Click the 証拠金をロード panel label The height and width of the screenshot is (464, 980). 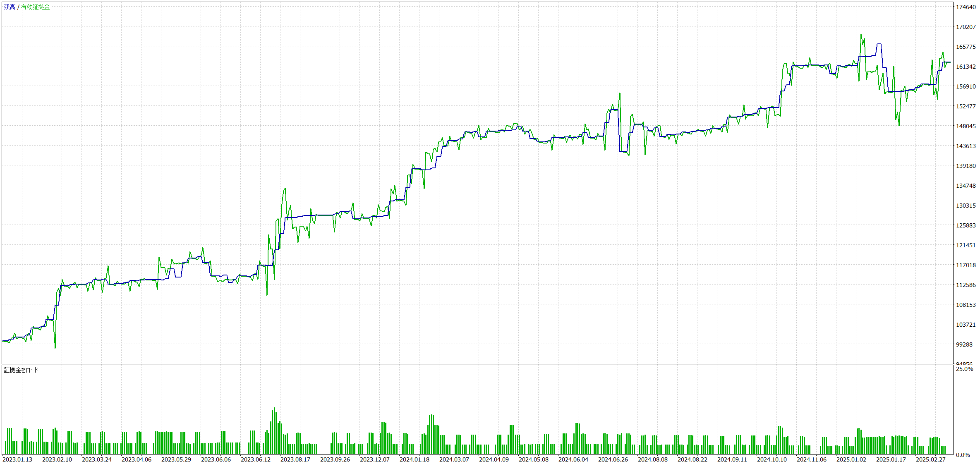21,370
